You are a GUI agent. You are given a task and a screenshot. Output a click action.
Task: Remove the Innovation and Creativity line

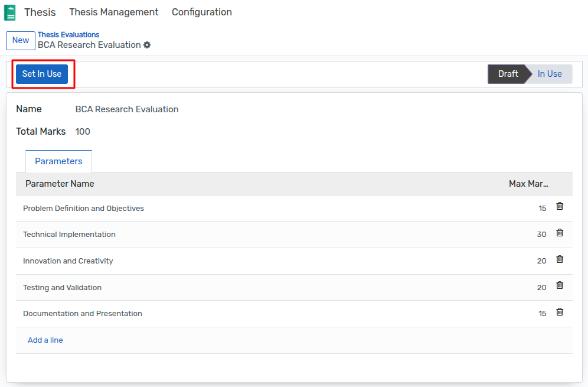560,259
